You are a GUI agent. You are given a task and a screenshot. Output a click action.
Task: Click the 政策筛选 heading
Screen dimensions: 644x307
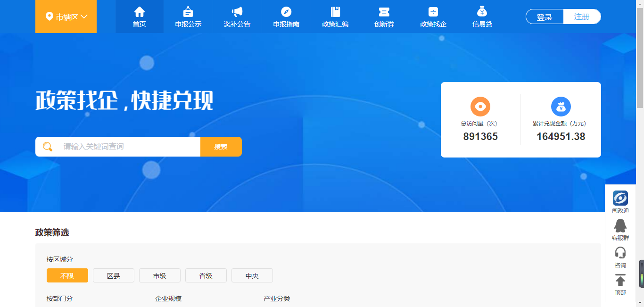pos(52,232)
